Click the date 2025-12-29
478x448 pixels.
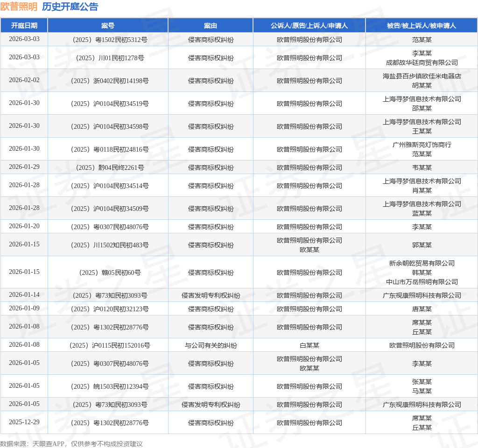coord(24,422)
